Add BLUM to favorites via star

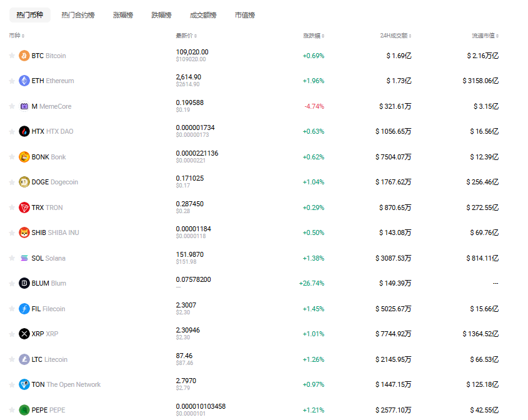coord(11,283)
